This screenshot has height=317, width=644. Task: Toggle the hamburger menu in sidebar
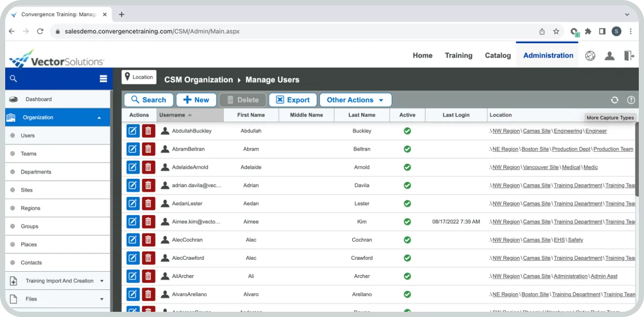(103, 79)
